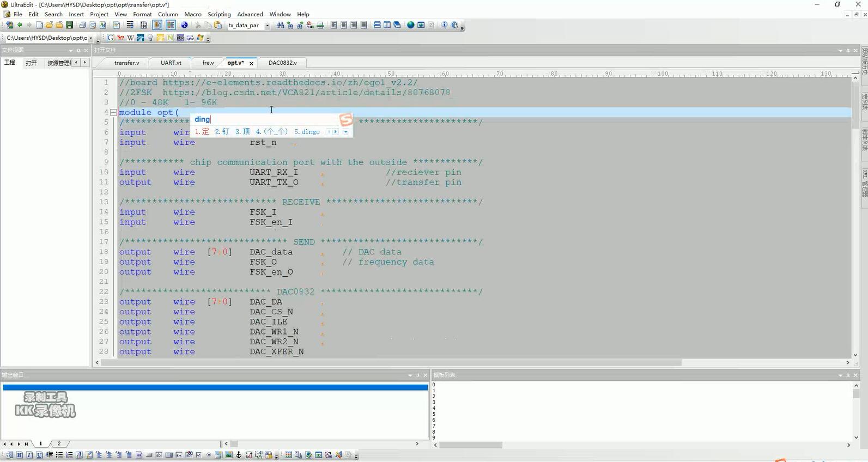Open the tx_data_par find combo dropdown

pyautogui.click(x=267, y=25)
